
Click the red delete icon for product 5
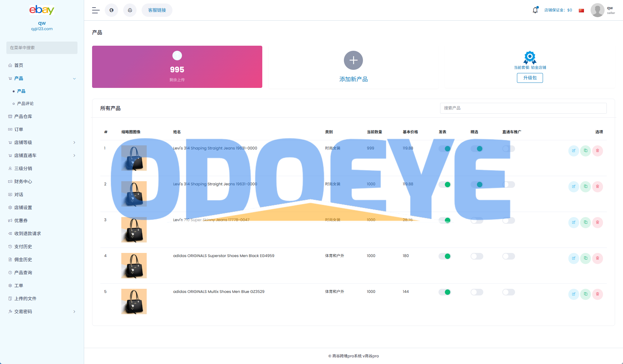[597, 294]
